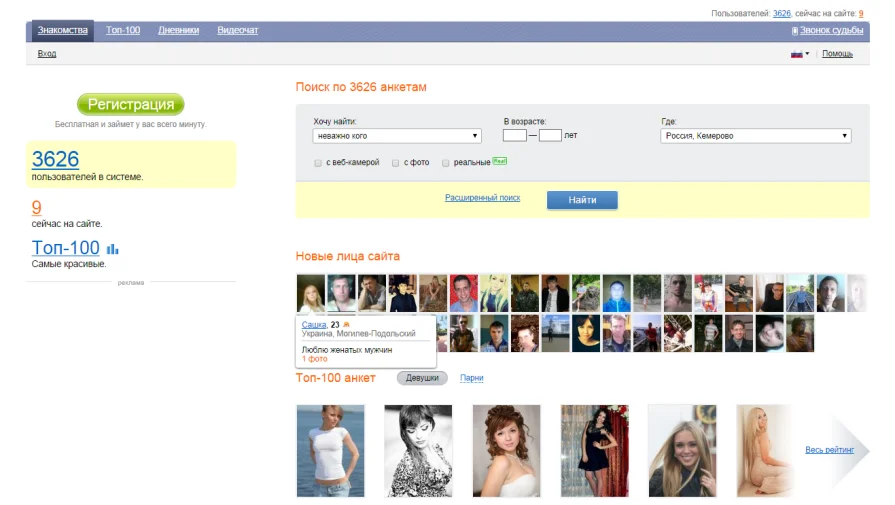Click the blue Найти search button
The image size is (895, 505).
click(582, 200)
